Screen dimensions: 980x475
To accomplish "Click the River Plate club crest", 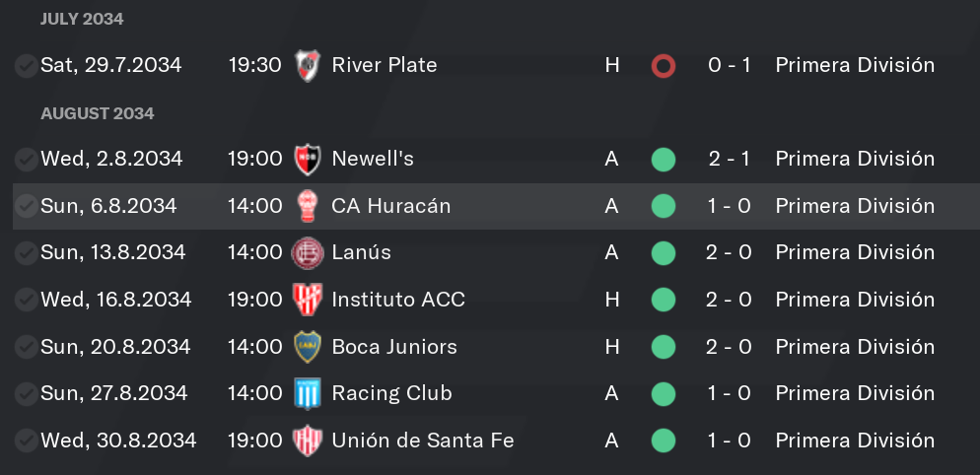I will point(307,66).
